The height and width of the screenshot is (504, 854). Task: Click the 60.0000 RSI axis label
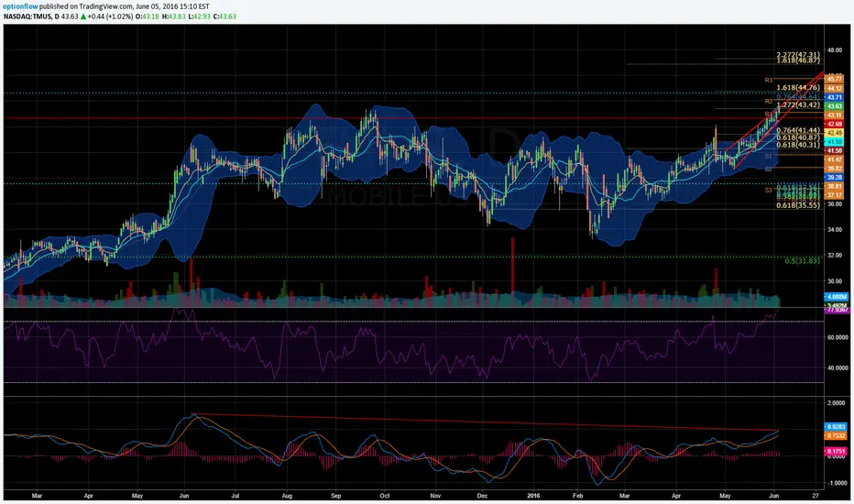coord(838,337)
